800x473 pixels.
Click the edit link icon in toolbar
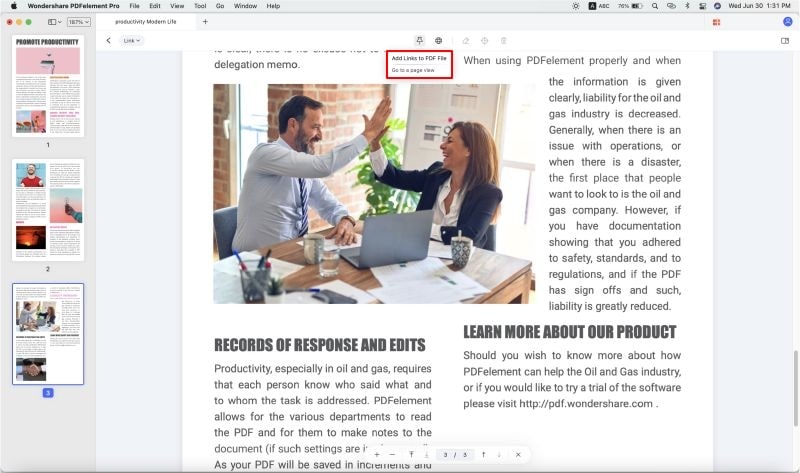click(465, 40)
